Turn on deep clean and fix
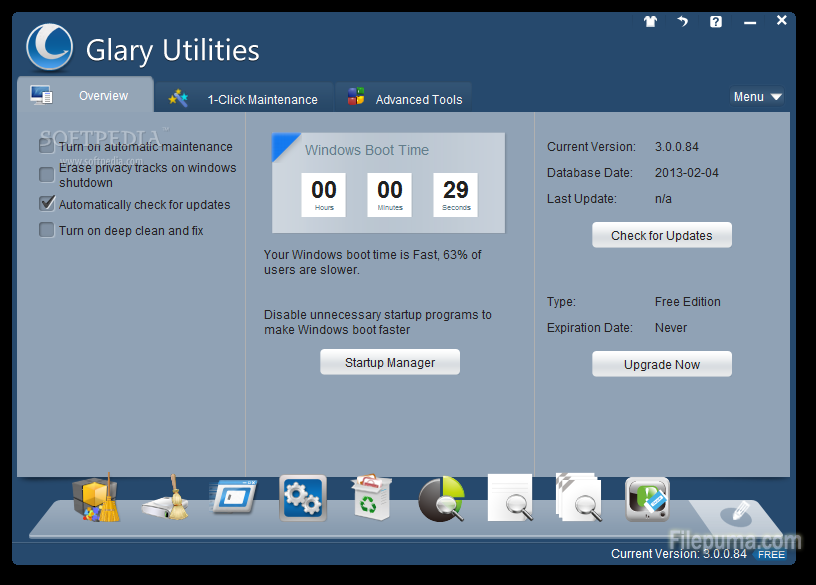The height and width of the screenshot is (585, 816). (46, 229)
